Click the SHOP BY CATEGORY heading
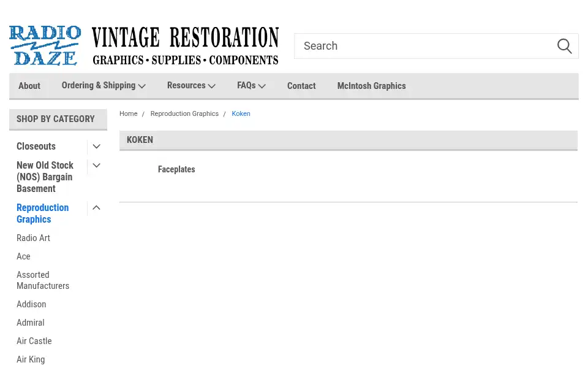Viewport: 588px width, 368px height. coord(56,119)
